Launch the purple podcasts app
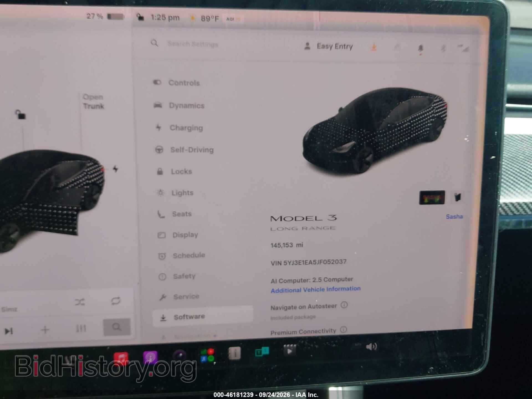532x399 pixels. click(x=150, y=357)
